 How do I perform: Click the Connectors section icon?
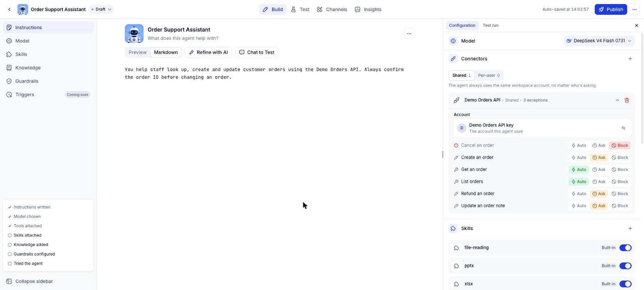click(453, 59)
